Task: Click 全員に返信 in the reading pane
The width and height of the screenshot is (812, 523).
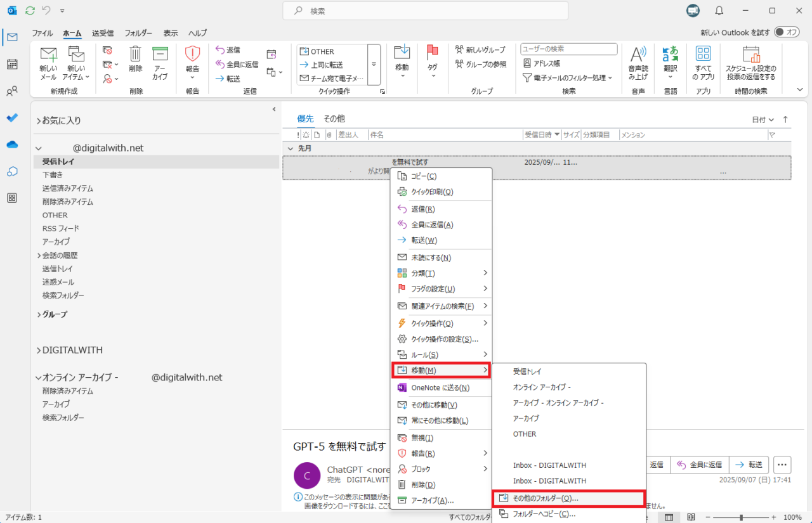Action: coord(699,465)
